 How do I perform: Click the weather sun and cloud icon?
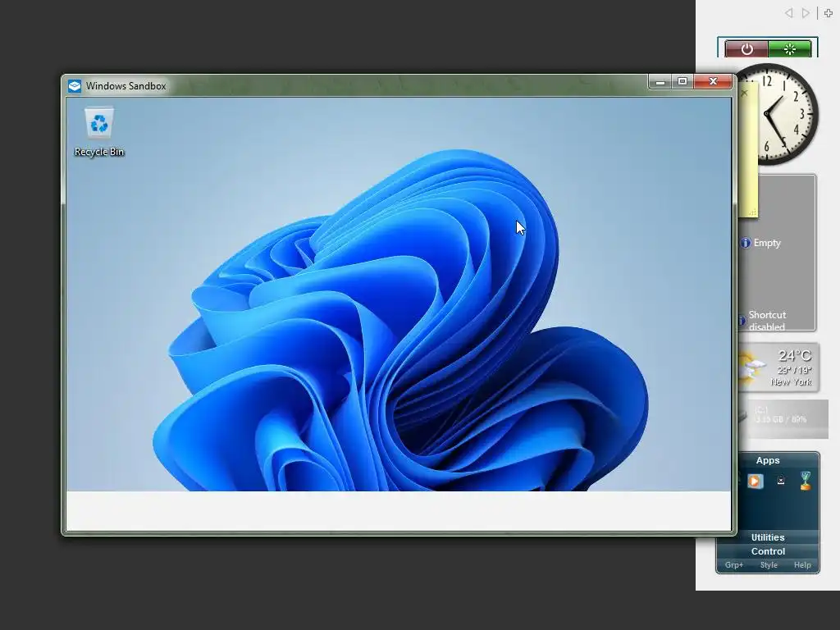tap(751, 367)
